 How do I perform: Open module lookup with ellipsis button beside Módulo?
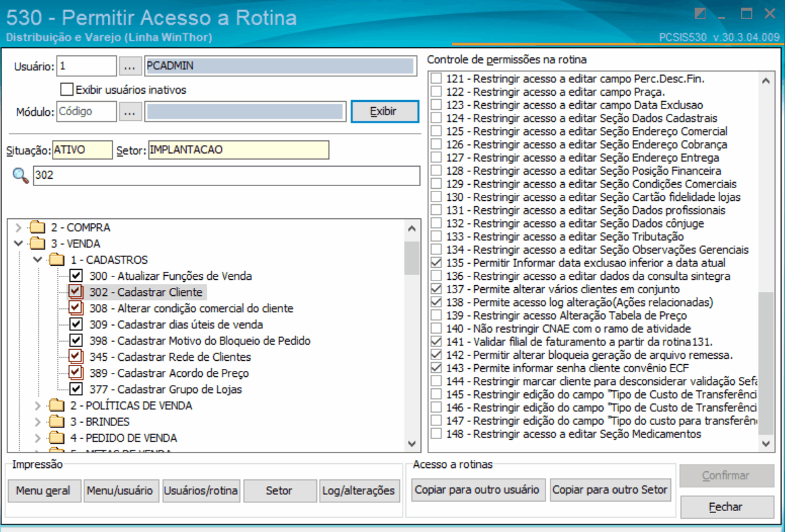pyautogui.click(x=129, y=112)
